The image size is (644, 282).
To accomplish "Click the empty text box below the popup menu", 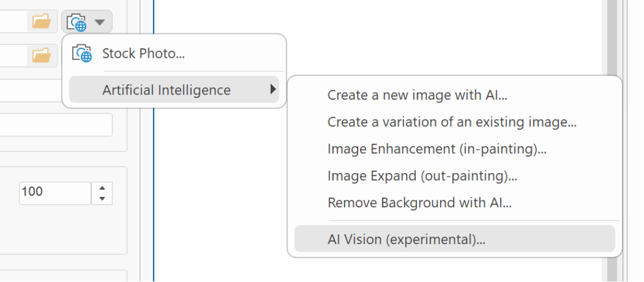I will click(56, 125).
